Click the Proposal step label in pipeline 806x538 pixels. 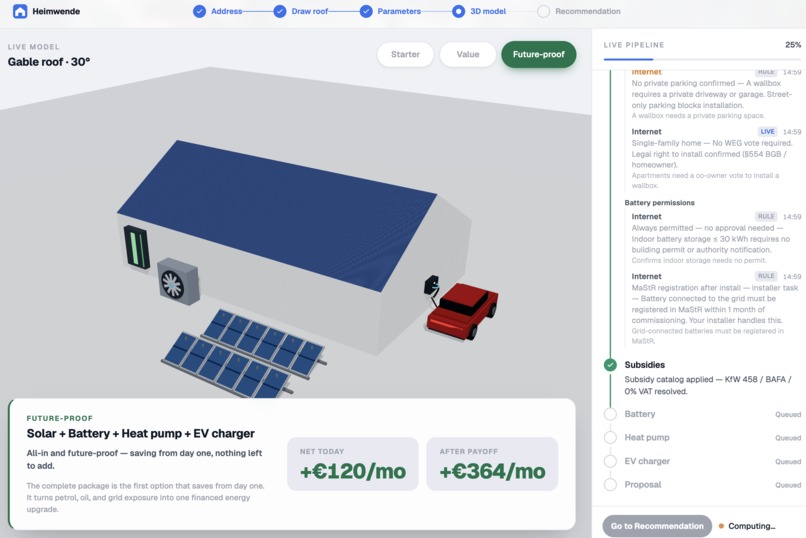click(x=643, y=485)
